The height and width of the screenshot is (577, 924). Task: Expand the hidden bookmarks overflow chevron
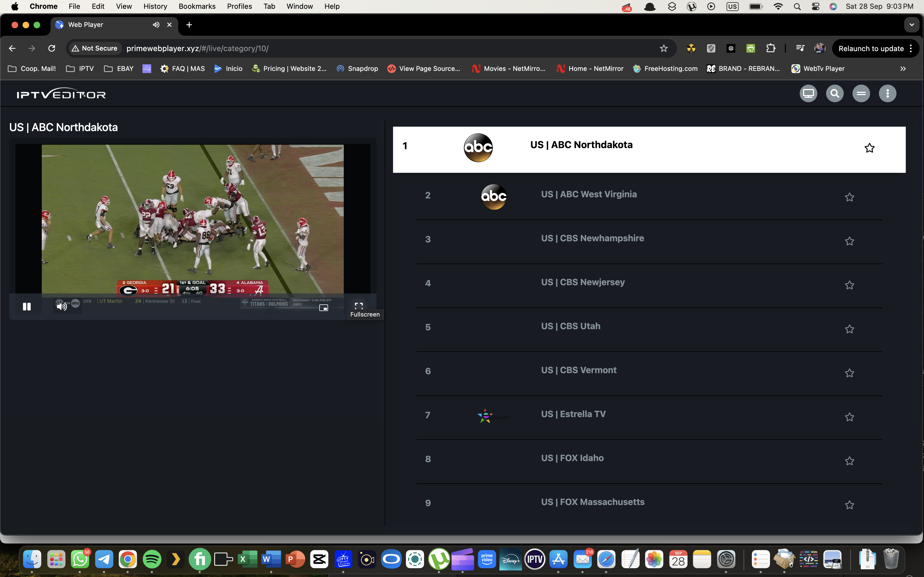903,69
